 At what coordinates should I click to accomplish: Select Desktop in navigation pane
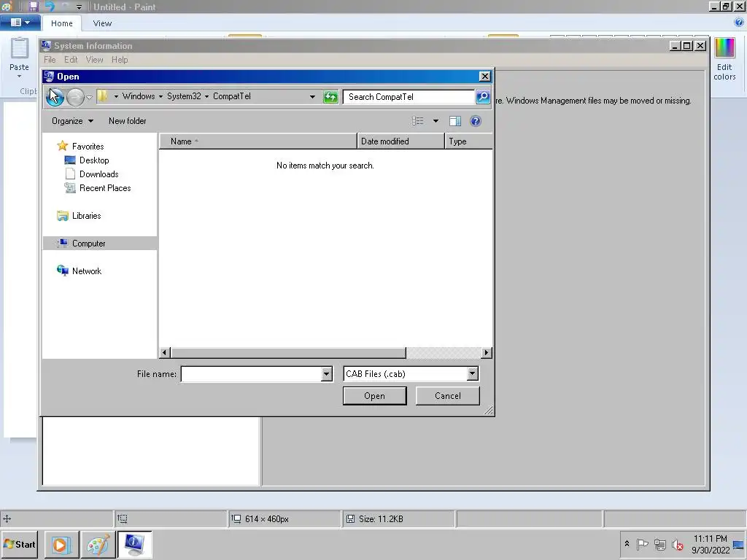pyautogui.click(x=94, y=160)
